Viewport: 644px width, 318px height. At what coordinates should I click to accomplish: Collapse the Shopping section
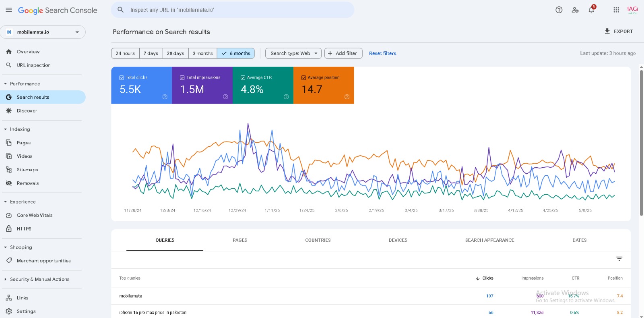pos(6,247)
